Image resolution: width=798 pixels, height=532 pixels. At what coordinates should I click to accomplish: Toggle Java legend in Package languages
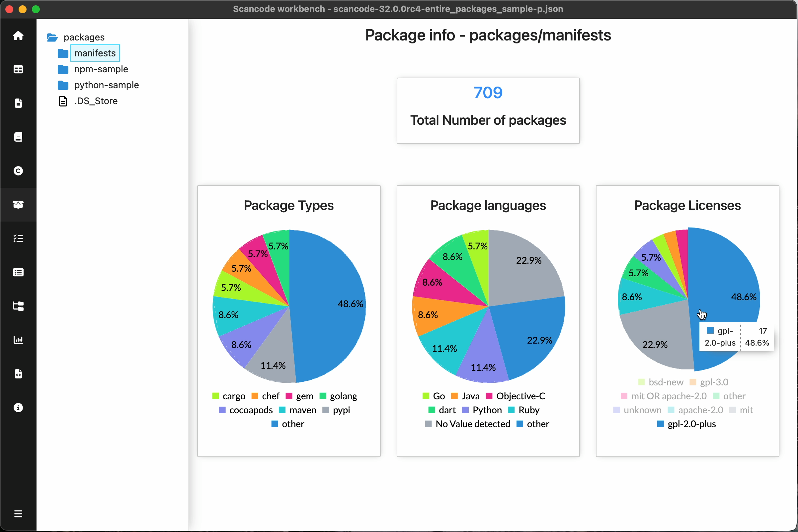tap(465, 396)
